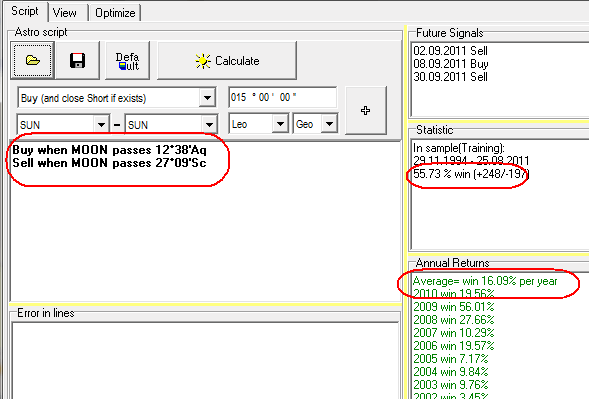589x399 pixels.
Task: Click the degree input field 015°00'00"
Action: (x=282, y=98)
